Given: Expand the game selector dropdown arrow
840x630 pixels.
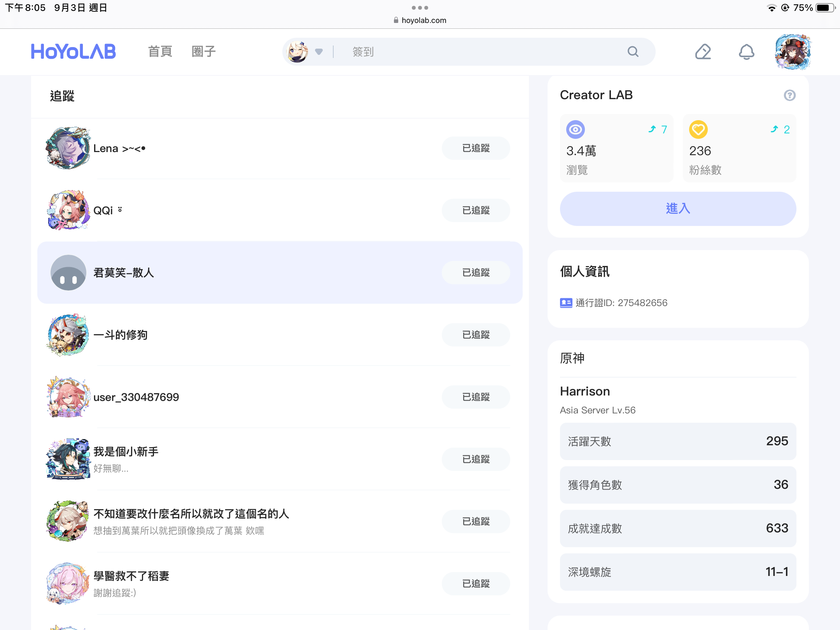Looking at the screenshot, I should 319,52.
